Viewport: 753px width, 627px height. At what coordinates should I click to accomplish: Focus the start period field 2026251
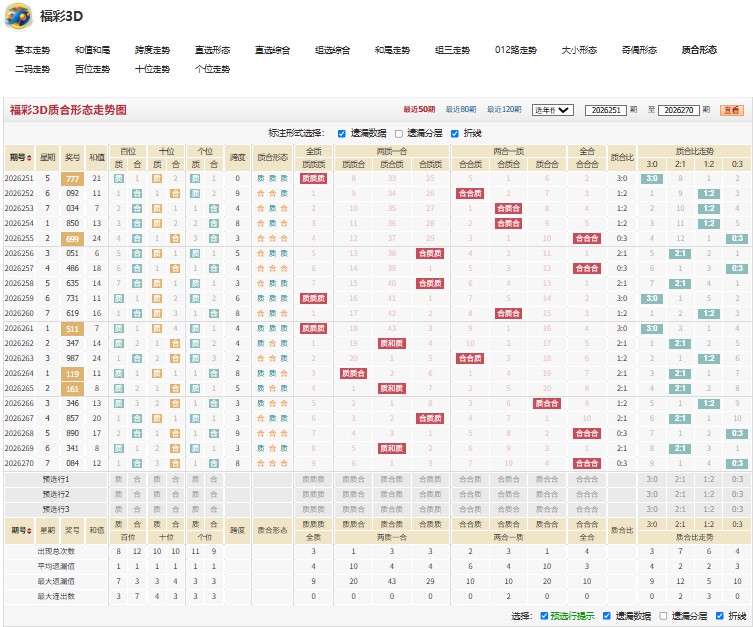coord(606,110)
